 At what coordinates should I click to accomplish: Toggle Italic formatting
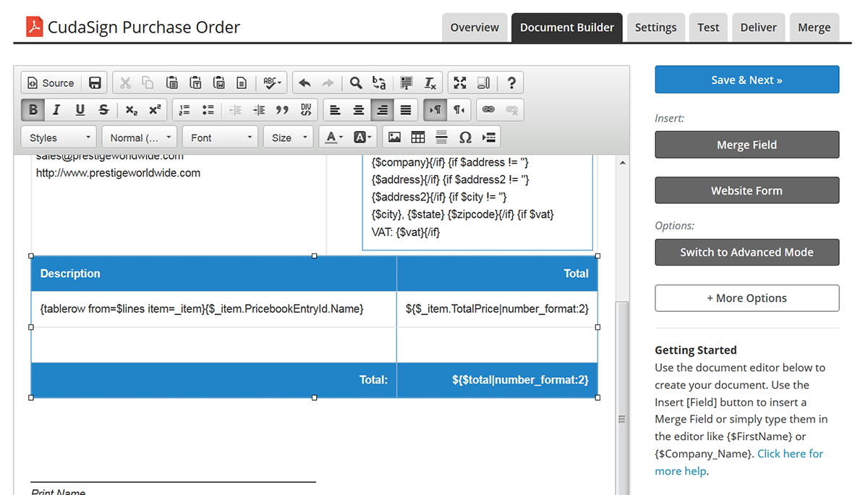click(56, 110)
